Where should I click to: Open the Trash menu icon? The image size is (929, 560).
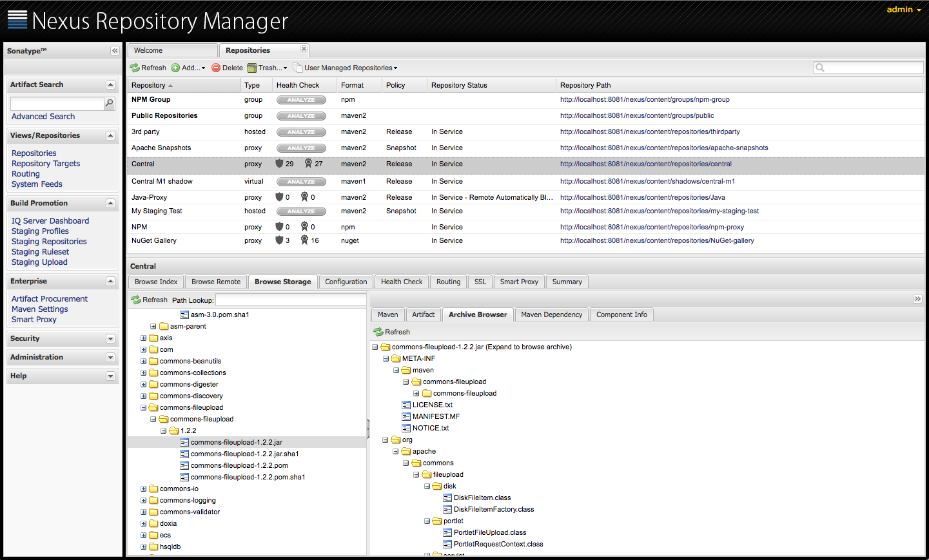[252, 68]
